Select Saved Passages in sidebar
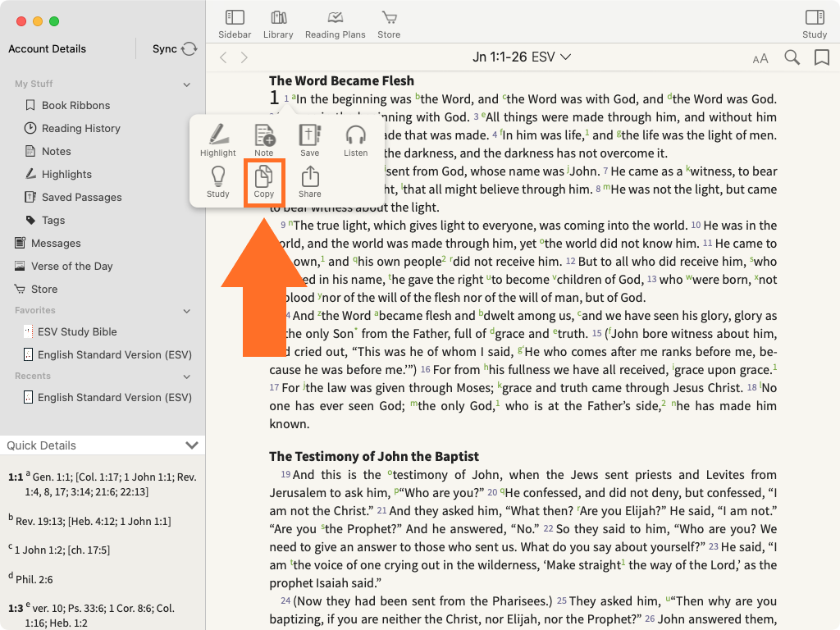 point(81,197)
